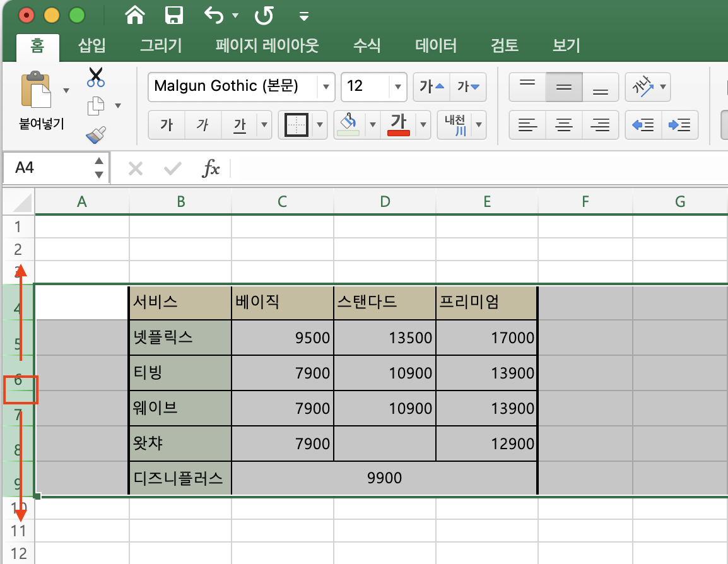Activate the format painter brush
The image size is (728, 564).
[96, 134]
